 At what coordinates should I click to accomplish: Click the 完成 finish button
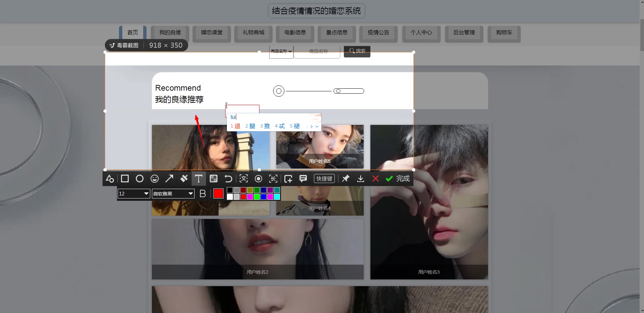tap(398, 179)
